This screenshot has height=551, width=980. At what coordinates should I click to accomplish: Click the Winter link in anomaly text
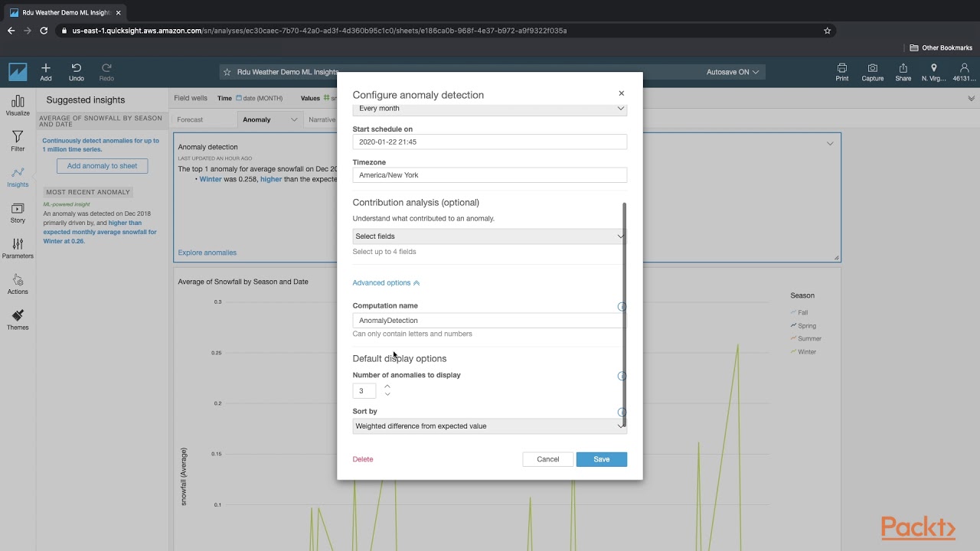pos(211,179)
